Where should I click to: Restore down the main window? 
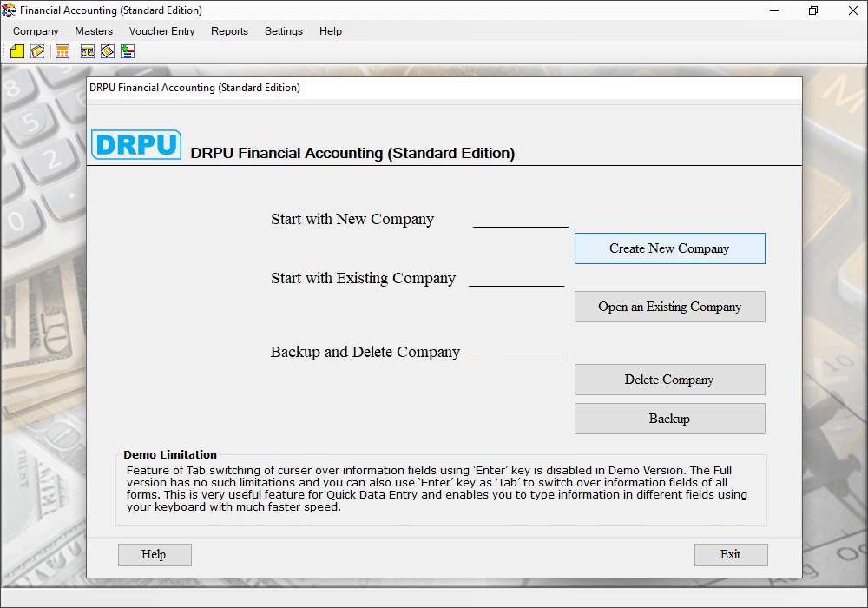pos(813,10)
